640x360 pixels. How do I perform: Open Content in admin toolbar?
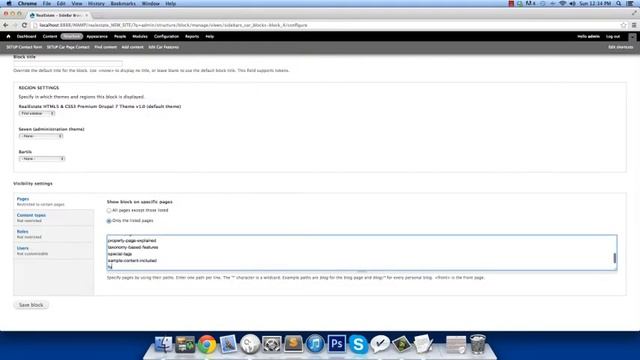[x=50, y=36]
